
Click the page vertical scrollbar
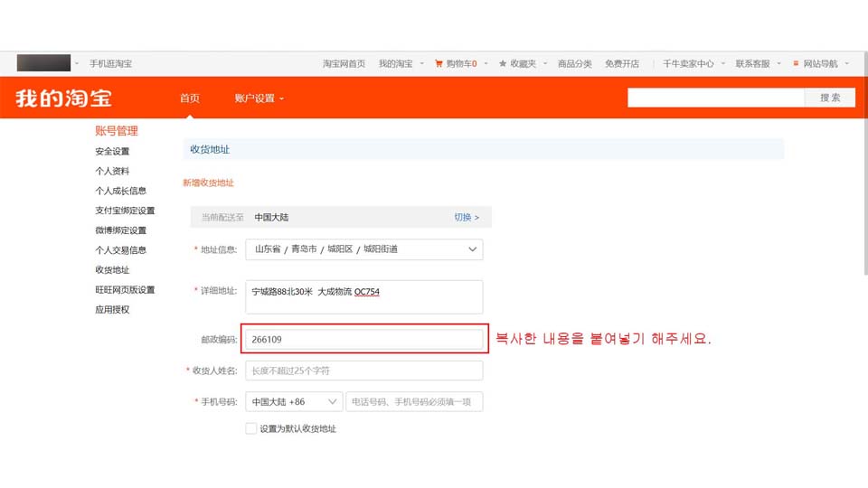[x=865, y=164]
